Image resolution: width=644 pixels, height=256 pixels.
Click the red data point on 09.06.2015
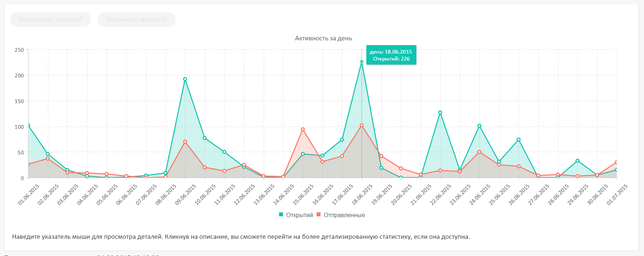point(185,142)
